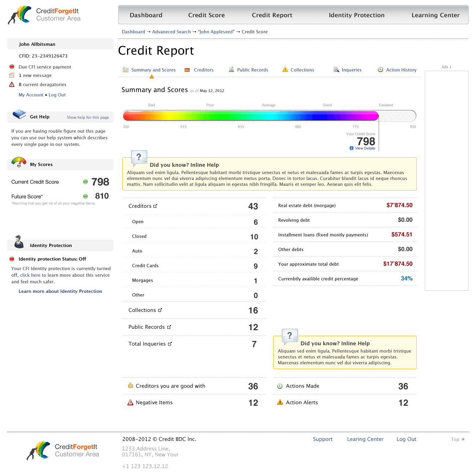This screenshot has width=476, height=475.
Task: Open Total Inqueries external link icon
Action: pos(170,344)
